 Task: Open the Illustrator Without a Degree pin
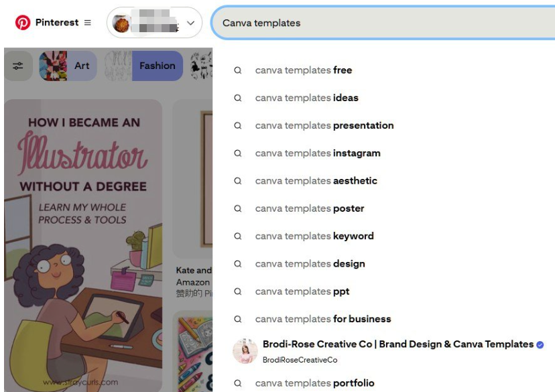tap(83, 245)
